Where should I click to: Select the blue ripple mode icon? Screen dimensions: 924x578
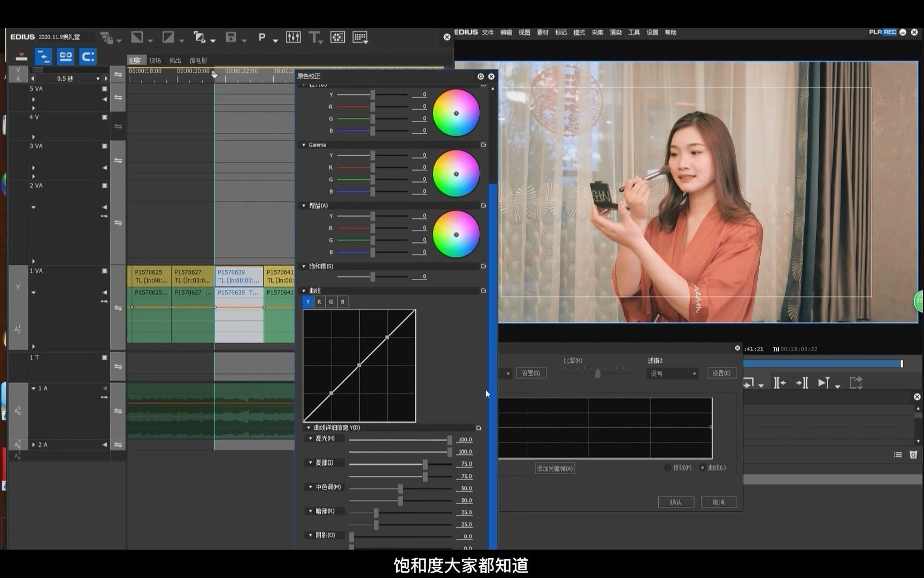click(x=44, y=56)
